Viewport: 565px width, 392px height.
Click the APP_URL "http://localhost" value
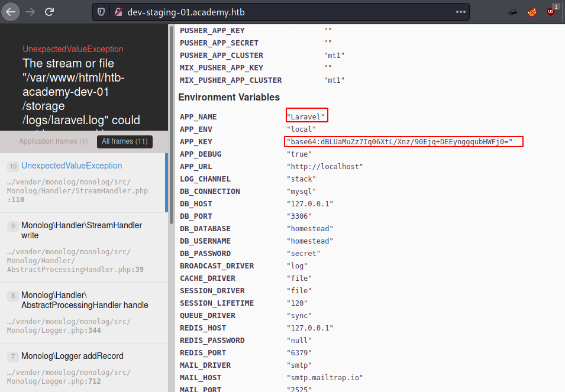(x=325, y=167)
